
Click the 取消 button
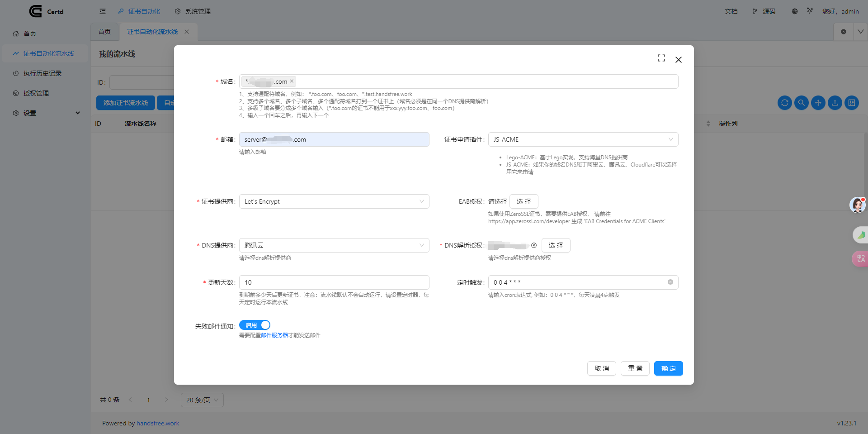(602, 368)
